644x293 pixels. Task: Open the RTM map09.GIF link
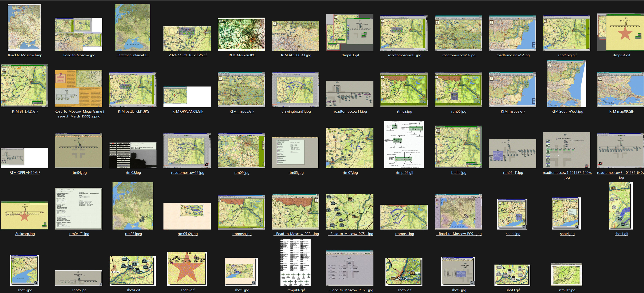[x=621, y=111]
